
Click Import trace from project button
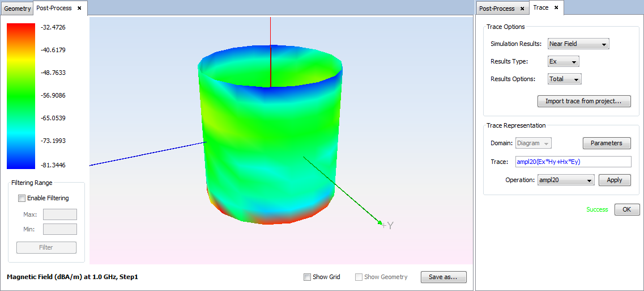tap(583, 101)
